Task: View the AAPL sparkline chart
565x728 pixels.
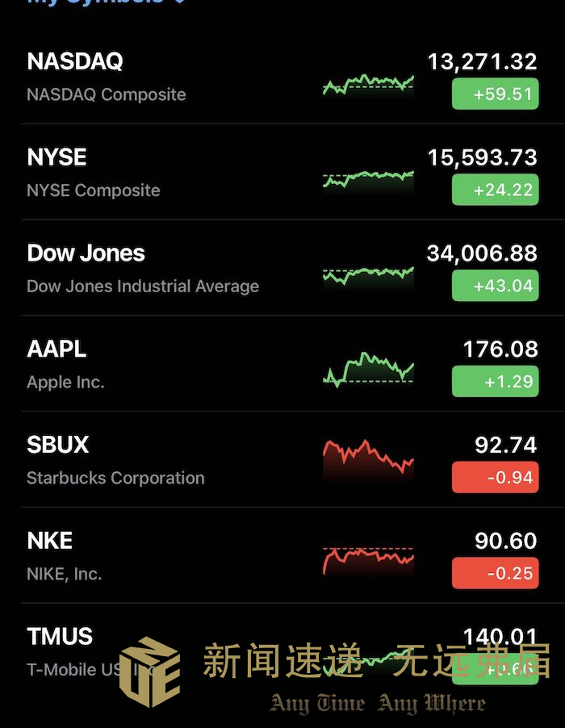Action: click(x=368, y=370)
